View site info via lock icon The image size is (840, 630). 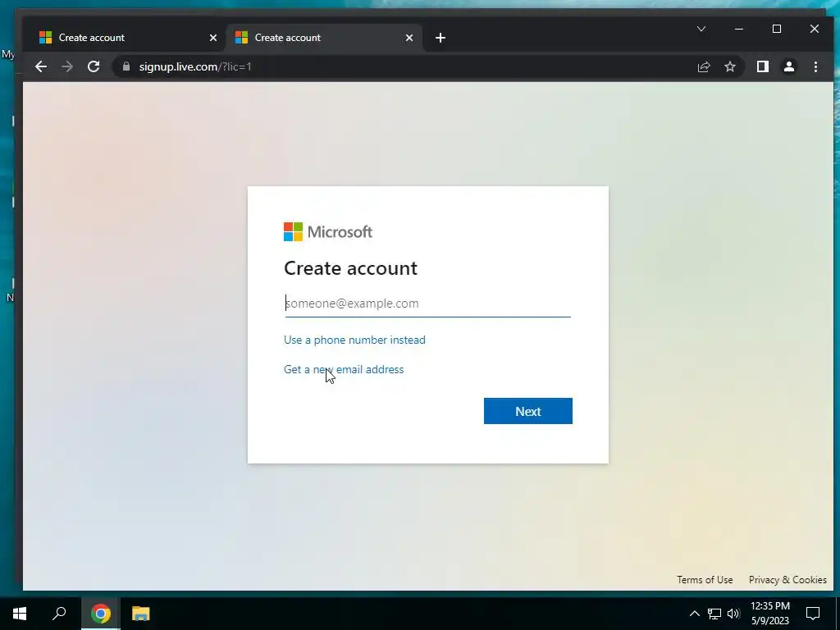pos(126,66)
